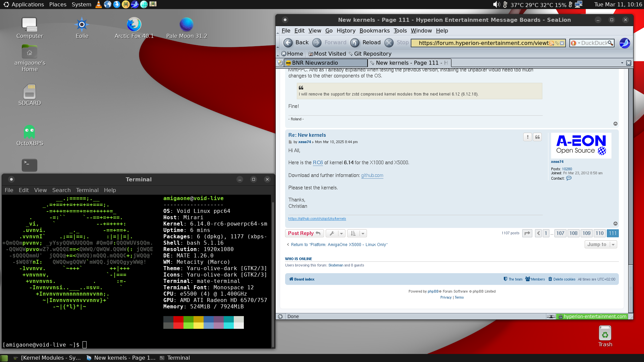Switch to the BNR Nieuwsradio tab
Image resolution: width=644 pixels, height=362 pixels.
point(325,63)
